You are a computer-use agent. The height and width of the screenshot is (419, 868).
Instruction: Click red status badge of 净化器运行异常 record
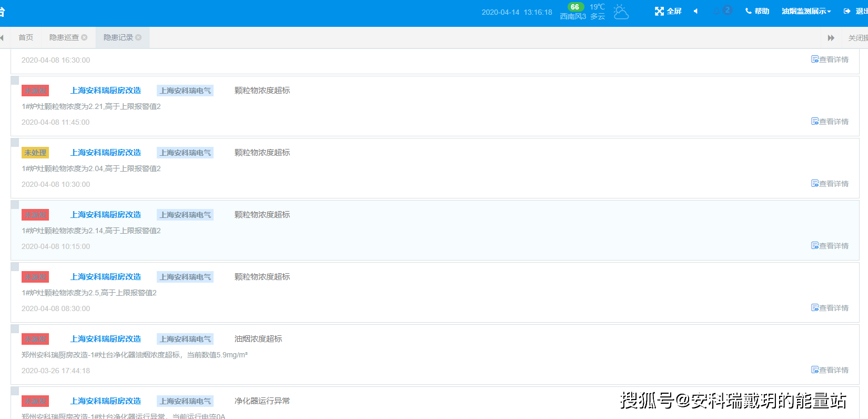(35, 401)
